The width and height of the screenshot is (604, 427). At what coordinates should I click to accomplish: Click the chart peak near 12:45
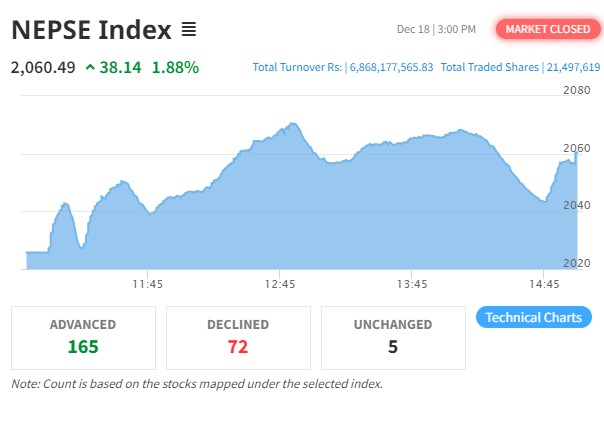[292, 124]
